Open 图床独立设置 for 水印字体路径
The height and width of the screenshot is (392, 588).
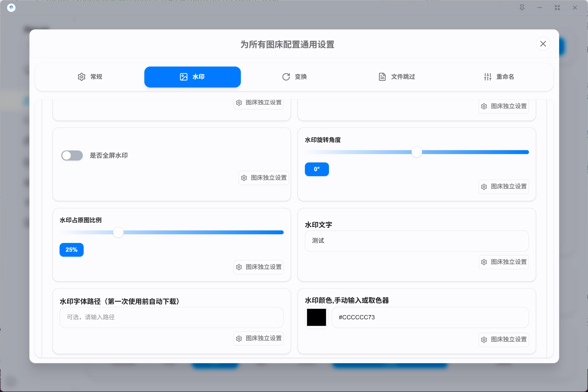(259, 338)
